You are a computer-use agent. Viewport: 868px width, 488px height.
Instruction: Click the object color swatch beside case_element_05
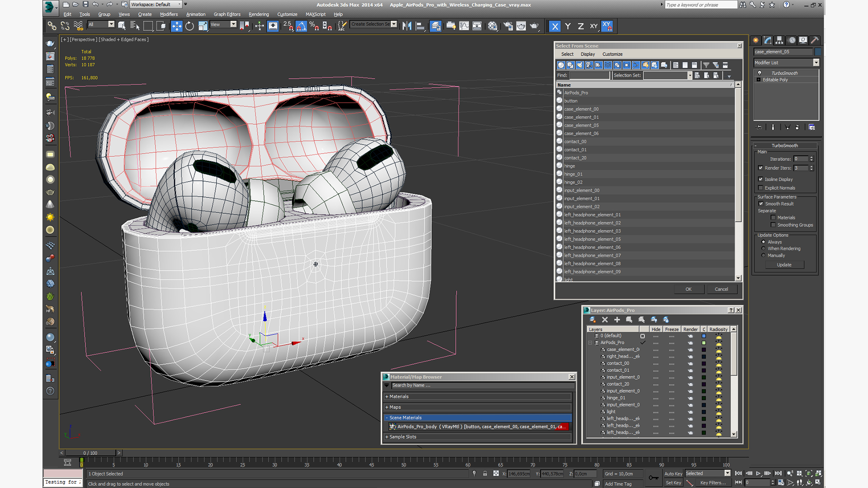coord(818,52)
